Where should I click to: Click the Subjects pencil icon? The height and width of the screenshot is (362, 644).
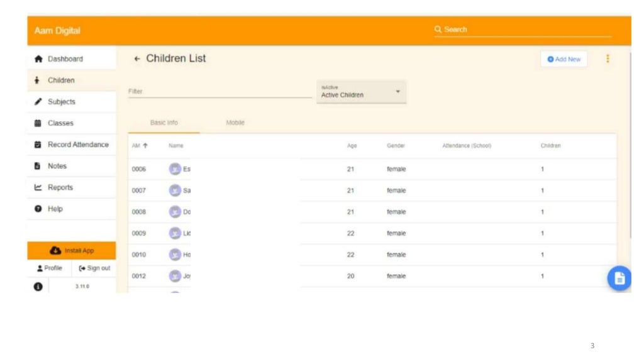tap(38, 101)
